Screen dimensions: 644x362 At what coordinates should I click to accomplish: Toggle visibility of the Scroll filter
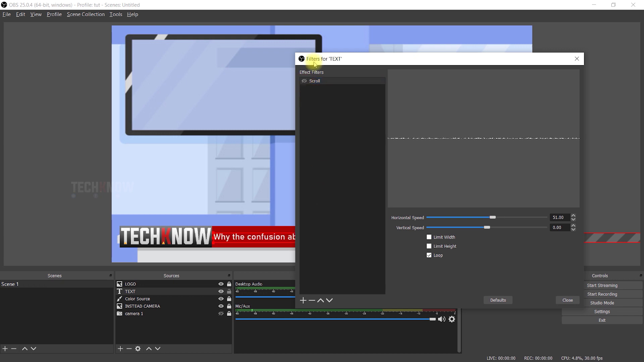click(304, 81)
